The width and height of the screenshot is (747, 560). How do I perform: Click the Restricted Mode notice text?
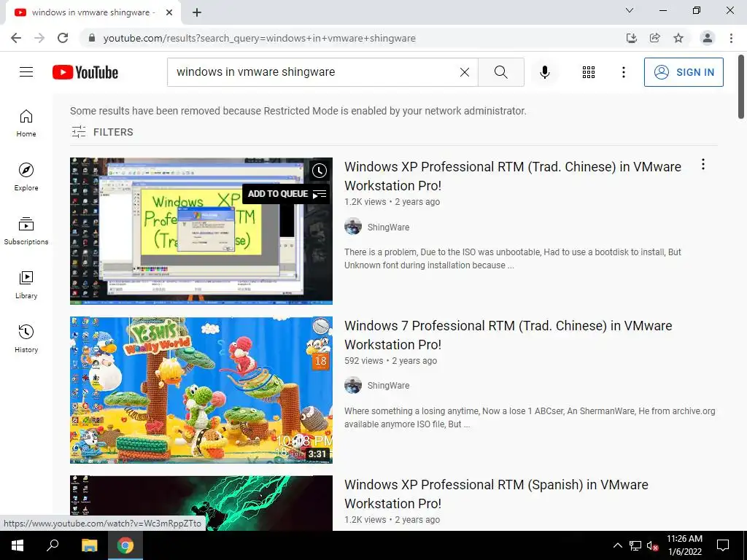click(x=298, y=111)
